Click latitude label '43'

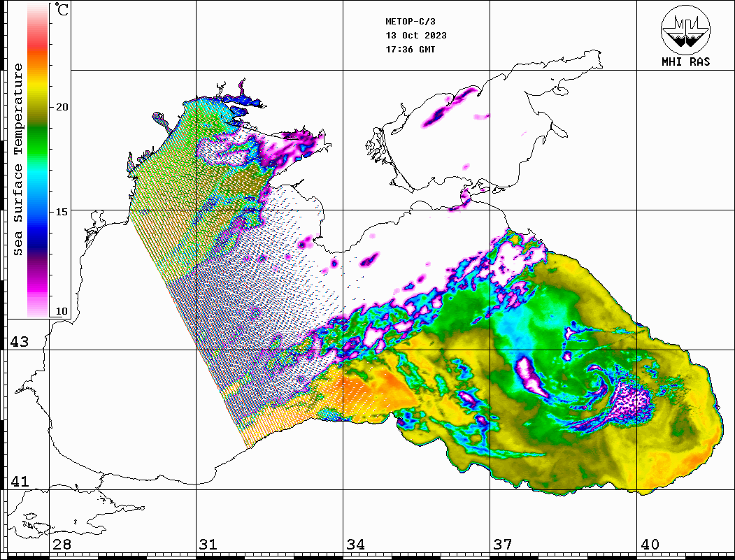(19, 342)
